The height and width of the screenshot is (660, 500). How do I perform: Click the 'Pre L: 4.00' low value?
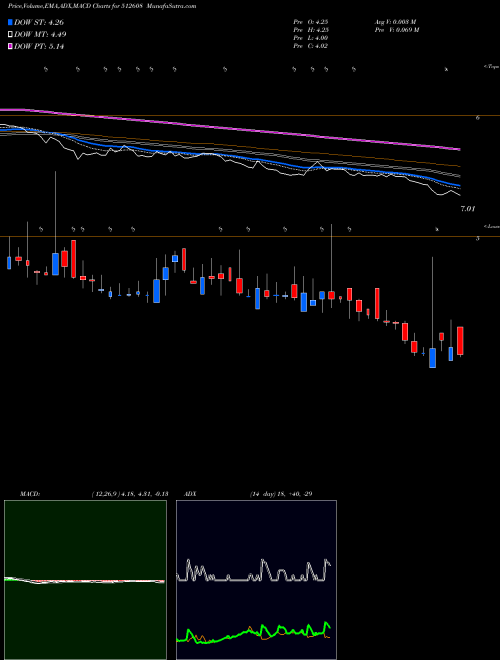tap(311, 38)
